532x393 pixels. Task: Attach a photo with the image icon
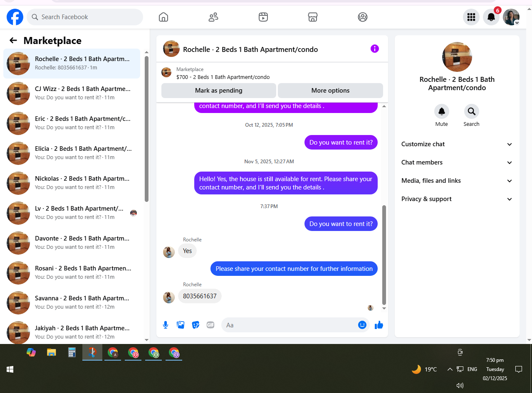click(x=181, y=325)
